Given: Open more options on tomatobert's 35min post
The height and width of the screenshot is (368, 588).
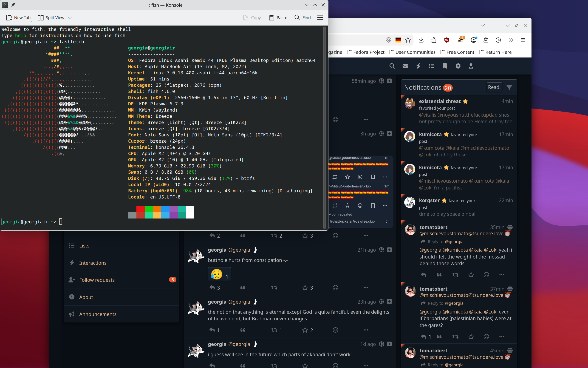Looking at the screenshot, I should 501,275.
